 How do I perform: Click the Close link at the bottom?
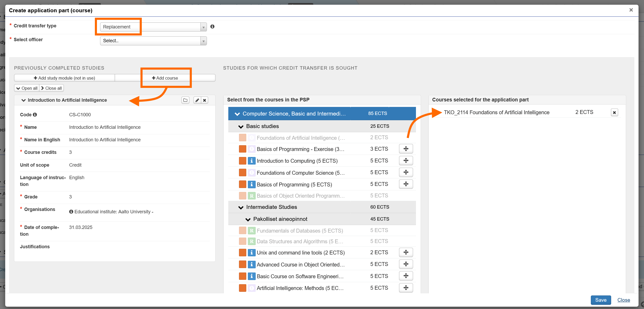[x=623, y=300]
